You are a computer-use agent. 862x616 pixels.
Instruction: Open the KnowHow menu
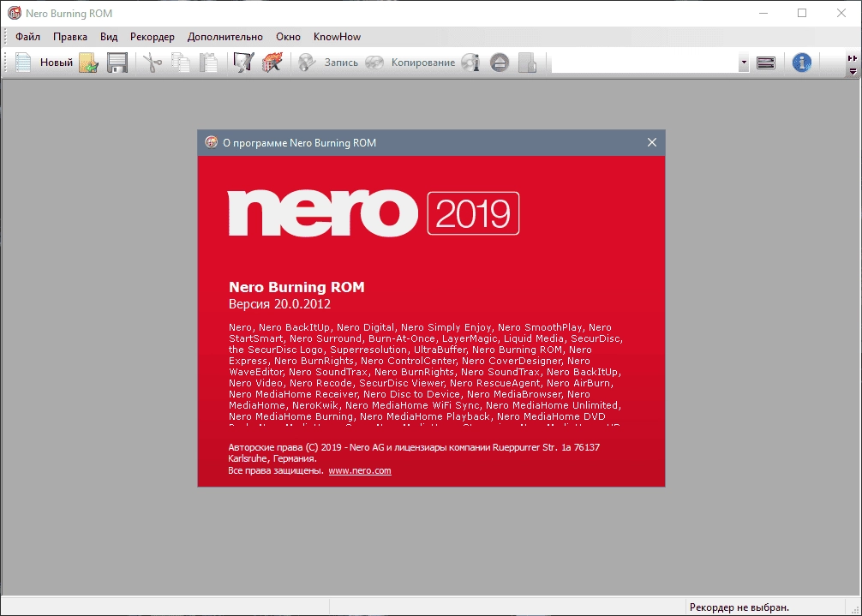tap(337, 37)
